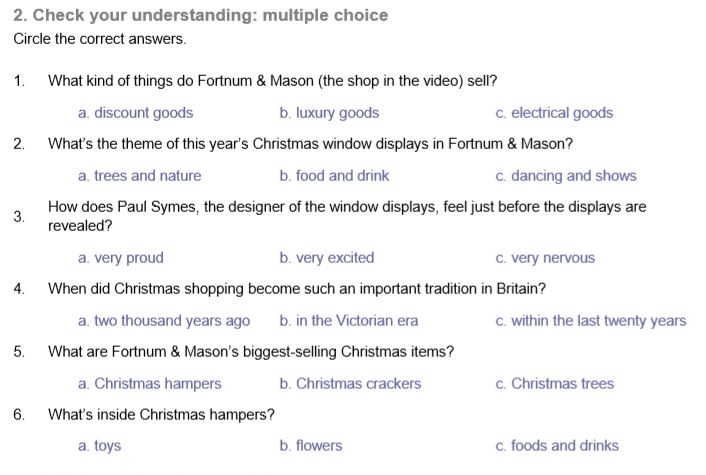Select answer 'a. discount goods'
Image resolution: width=706 pixels, height=475 pixels.
point(135,113)
